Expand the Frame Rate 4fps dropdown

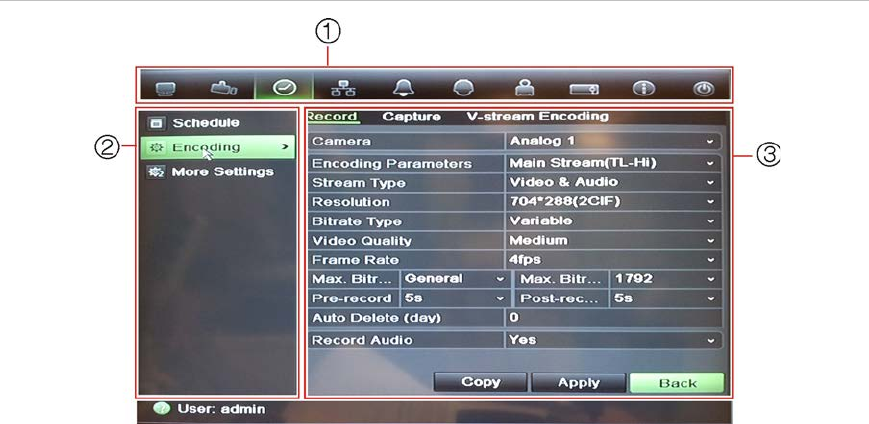[x=613, y=259]
